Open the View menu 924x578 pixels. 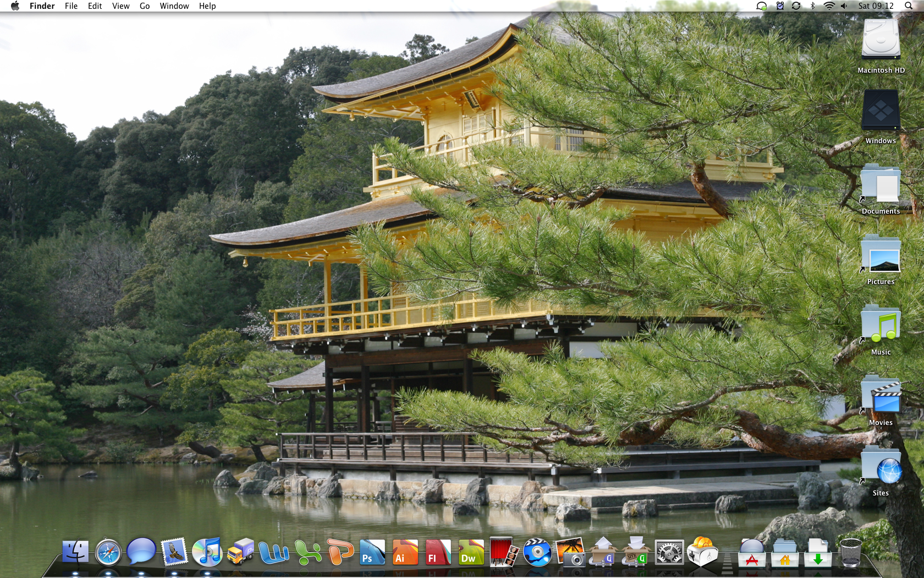120,6
